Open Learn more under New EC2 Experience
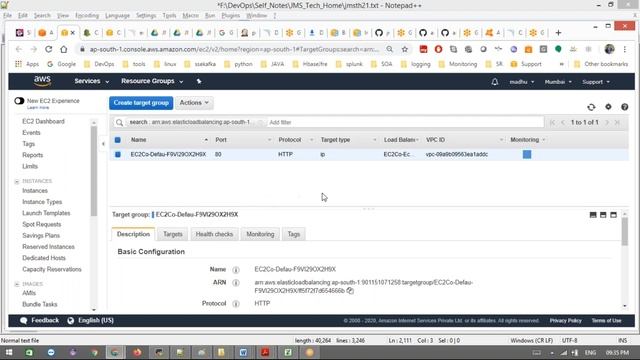640x360 pixels. coord(38,108)
